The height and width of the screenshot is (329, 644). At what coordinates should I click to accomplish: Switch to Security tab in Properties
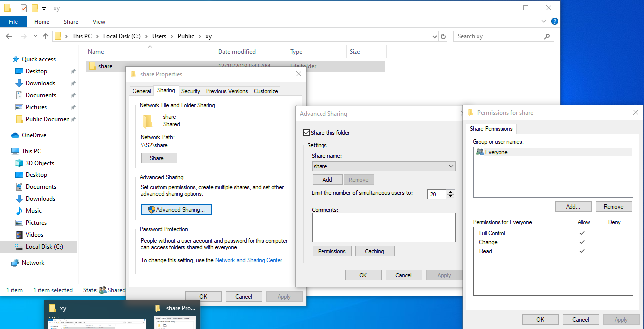(x=191, y=91)
